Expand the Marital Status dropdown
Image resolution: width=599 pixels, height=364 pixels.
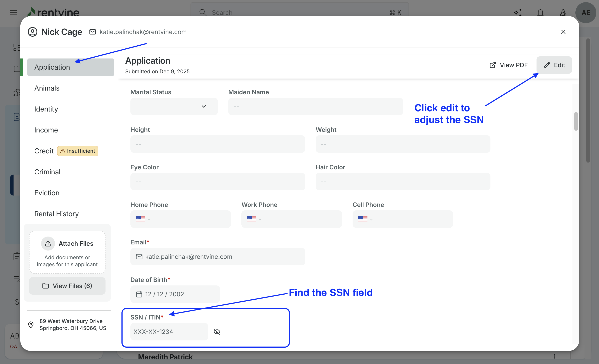(174, 106)
